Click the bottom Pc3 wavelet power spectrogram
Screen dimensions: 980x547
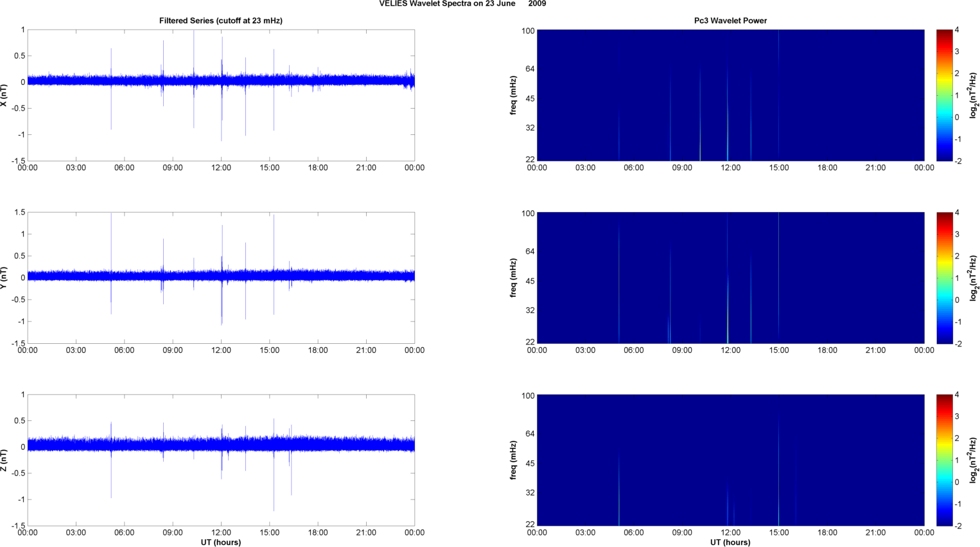730,460
